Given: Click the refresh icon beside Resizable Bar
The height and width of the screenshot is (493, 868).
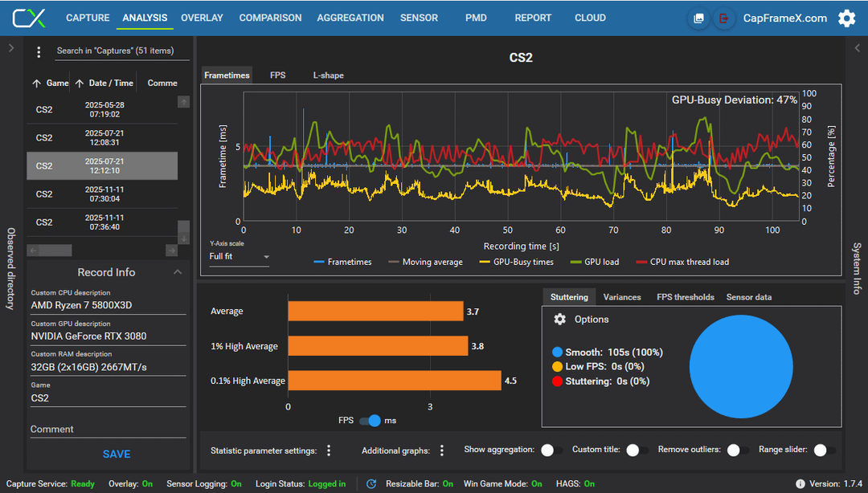Looking at the screenshot, I should (371, 483).
